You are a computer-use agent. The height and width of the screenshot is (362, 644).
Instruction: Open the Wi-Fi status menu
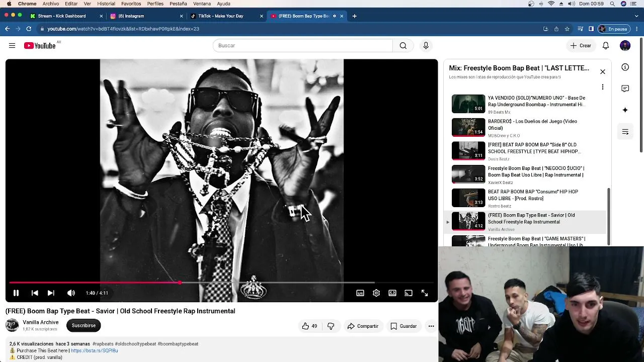click(551, 4)
